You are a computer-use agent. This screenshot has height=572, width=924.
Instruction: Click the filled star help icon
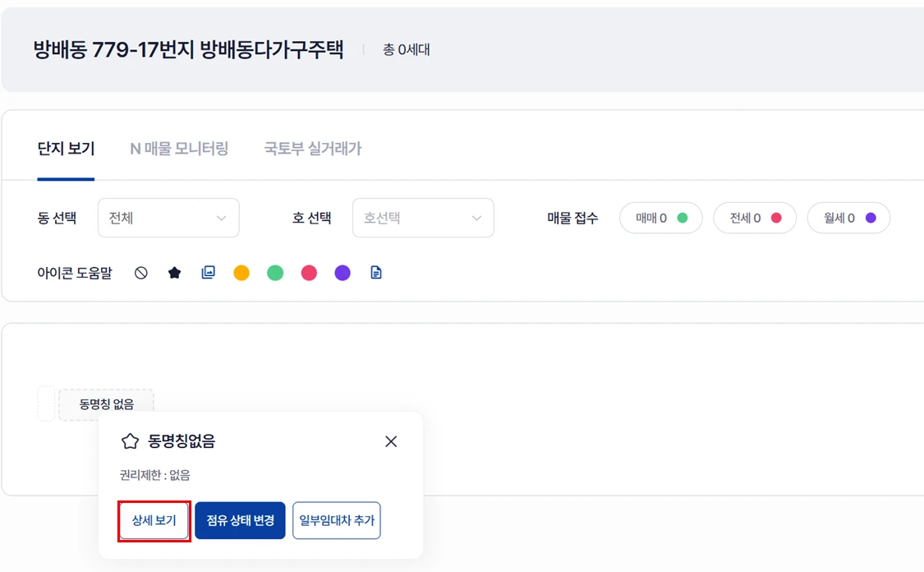[174, 273]
